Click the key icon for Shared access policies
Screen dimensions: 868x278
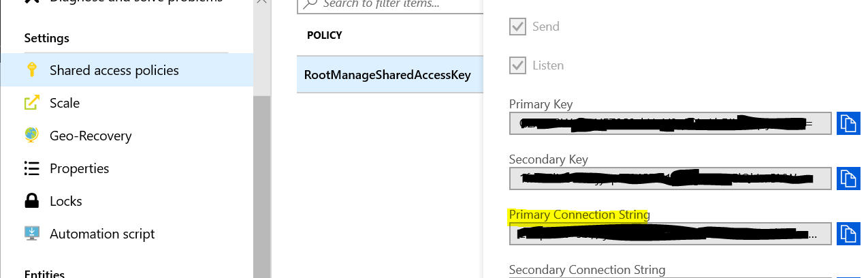[31, 70]
